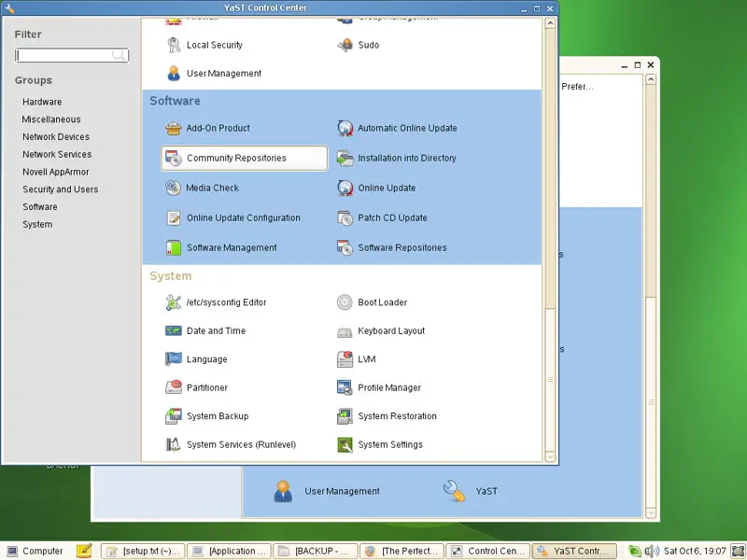
Task: Open the System Restoration icon
Action: 345,416
